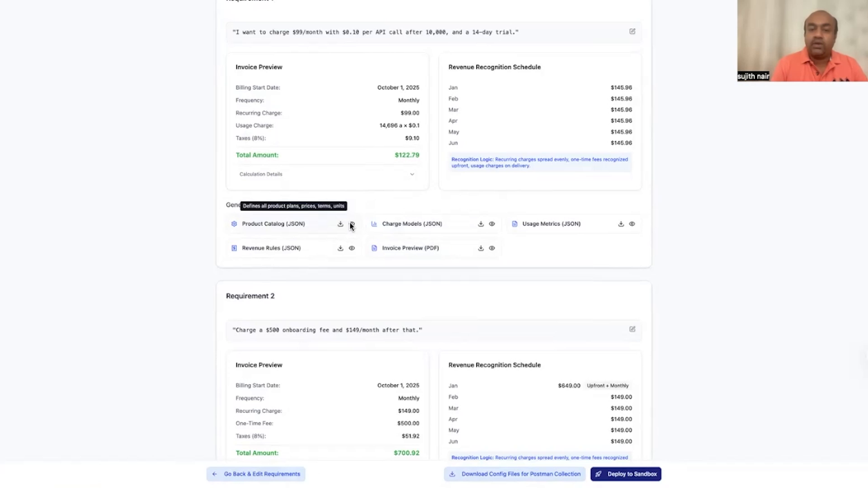Download the Invoice Preview PDF
Viewport: 868px width, 488px height.
[x=481, y=248]
